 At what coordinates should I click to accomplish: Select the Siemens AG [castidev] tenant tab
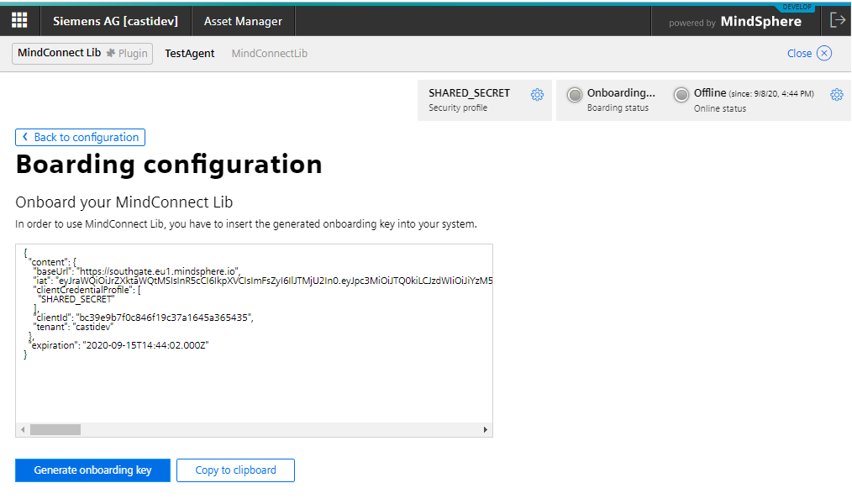[115, 21]
